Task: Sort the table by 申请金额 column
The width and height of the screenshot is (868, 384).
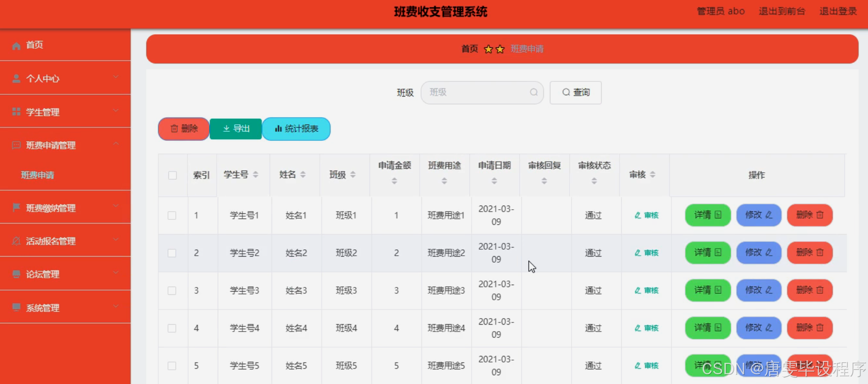Action: (394, 181)
